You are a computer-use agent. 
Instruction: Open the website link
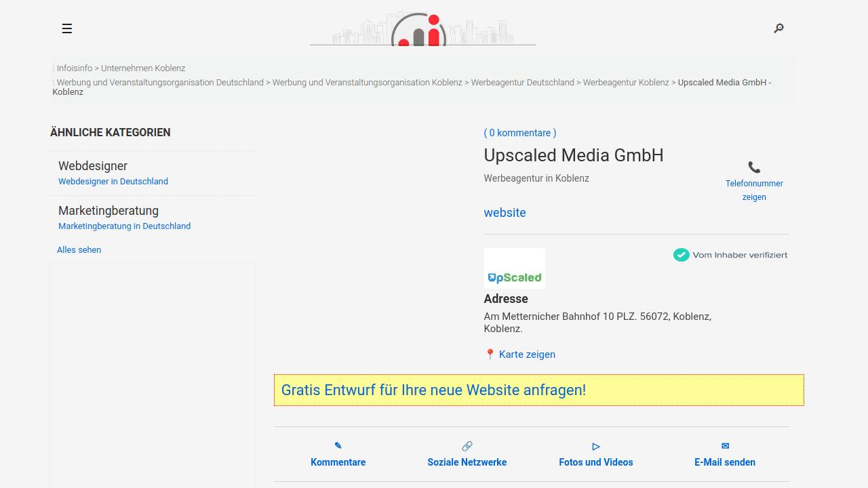point(505,213)
